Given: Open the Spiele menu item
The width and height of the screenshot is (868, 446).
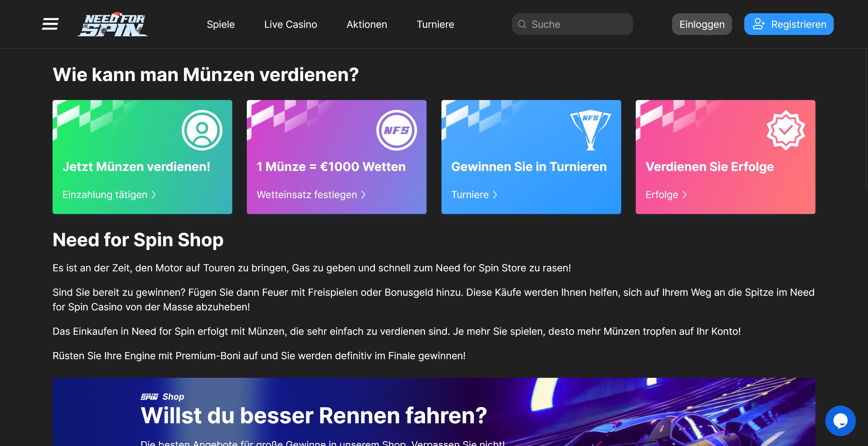Looking at the screenshot, I should pos(221,24).
